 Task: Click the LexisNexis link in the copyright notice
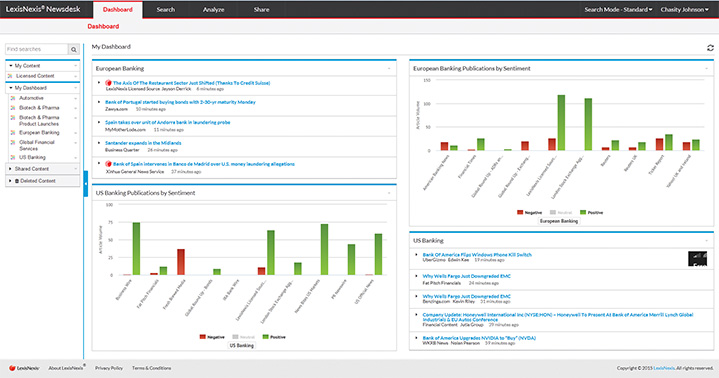pyautogui.click(x=664, y=368)
